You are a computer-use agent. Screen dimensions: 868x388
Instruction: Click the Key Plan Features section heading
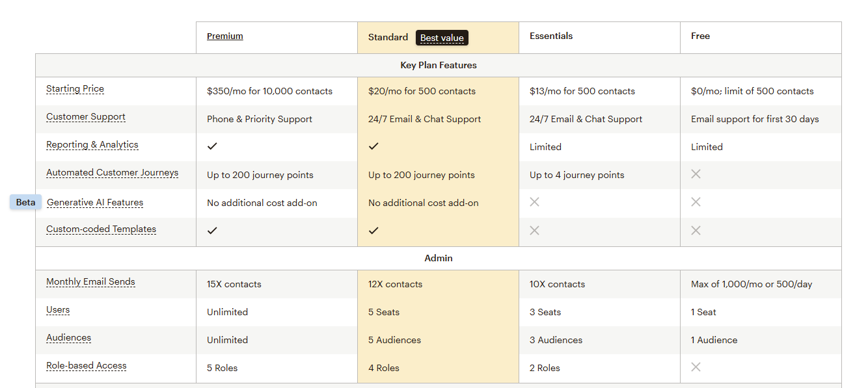tap(439, 65)
